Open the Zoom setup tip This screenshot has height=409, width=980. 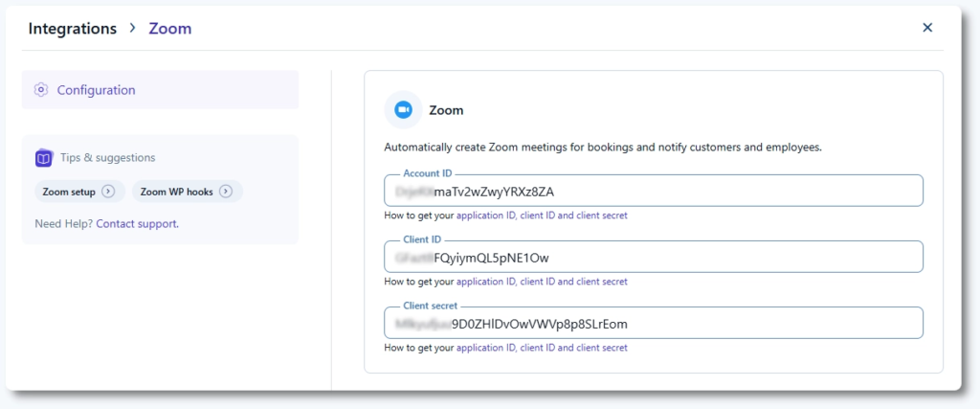69,192
